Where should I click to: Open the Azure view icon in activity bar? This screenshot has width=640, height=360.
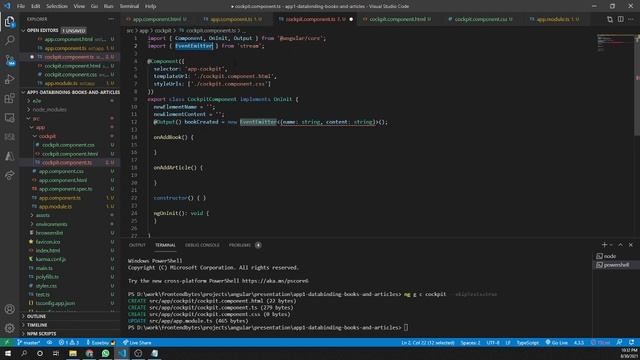click(9, 156)
